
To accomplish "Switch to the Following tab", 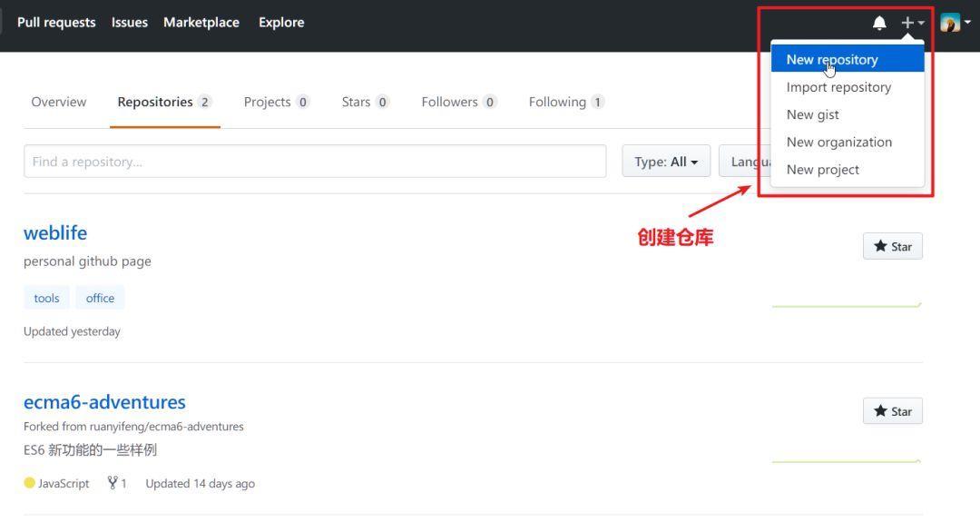I will click(x=566, y=102).
